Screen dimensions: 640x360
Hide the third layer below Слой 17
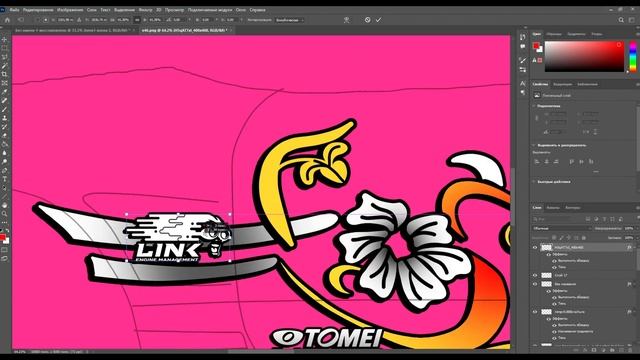[x=535, y=284]
